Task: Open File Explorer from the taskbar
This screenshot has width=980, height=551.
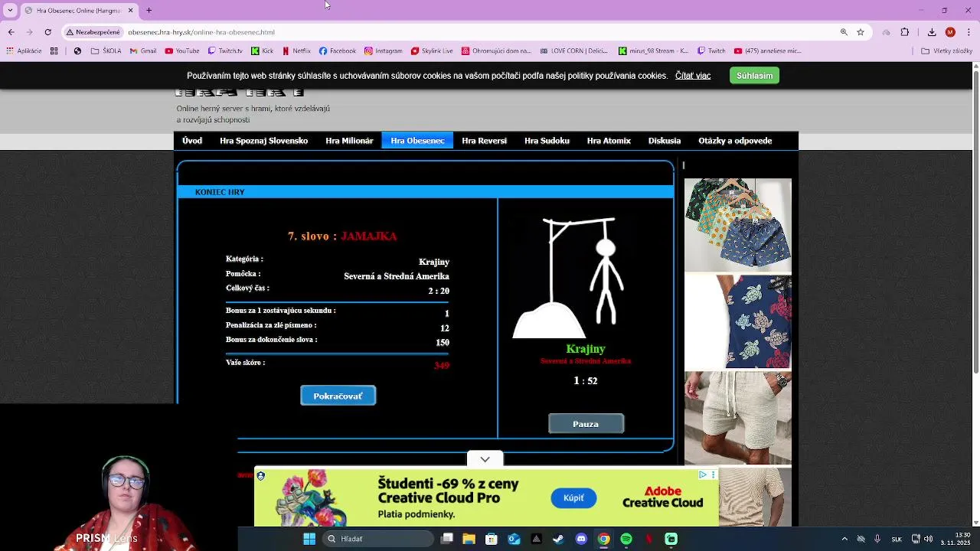Action: pyautogui.click(x=469, y=539)
